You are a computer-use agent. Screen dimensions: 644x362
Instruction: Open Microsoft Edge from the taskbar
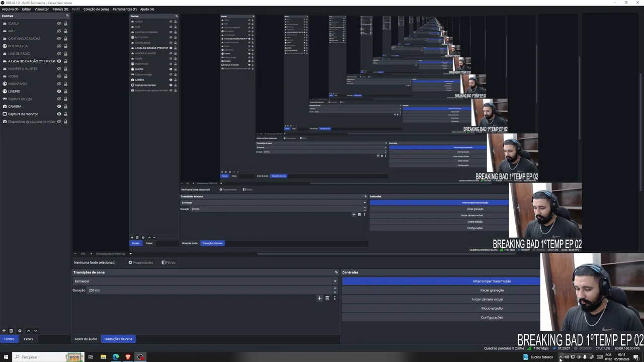(116, 357)
